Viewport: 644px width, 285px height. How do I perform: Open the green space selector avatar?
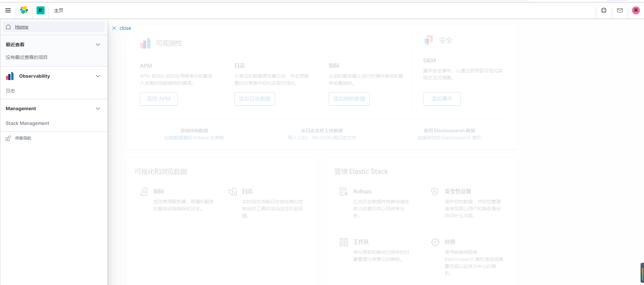pos(41,10)
